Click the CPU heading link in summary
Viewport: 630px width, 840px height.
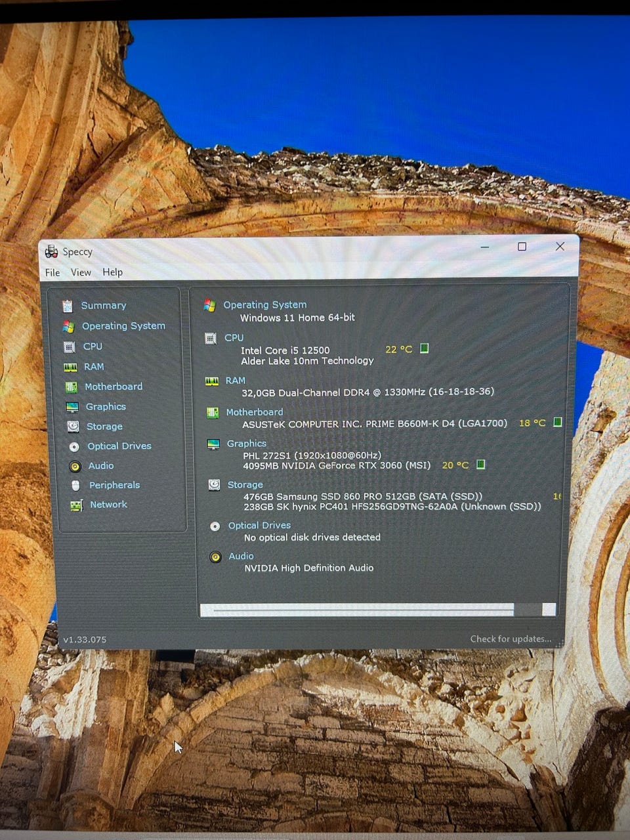234,337
